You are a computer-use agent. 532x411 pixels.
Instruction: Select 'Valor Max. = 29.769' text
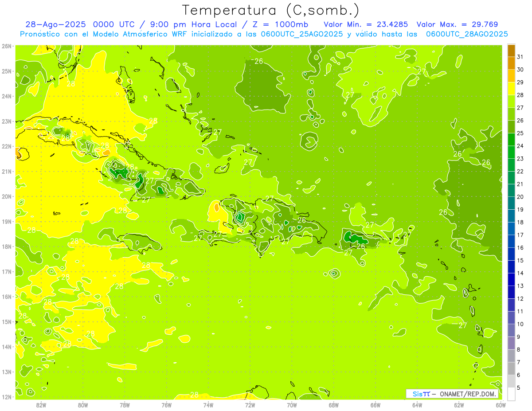pos(458,24)
